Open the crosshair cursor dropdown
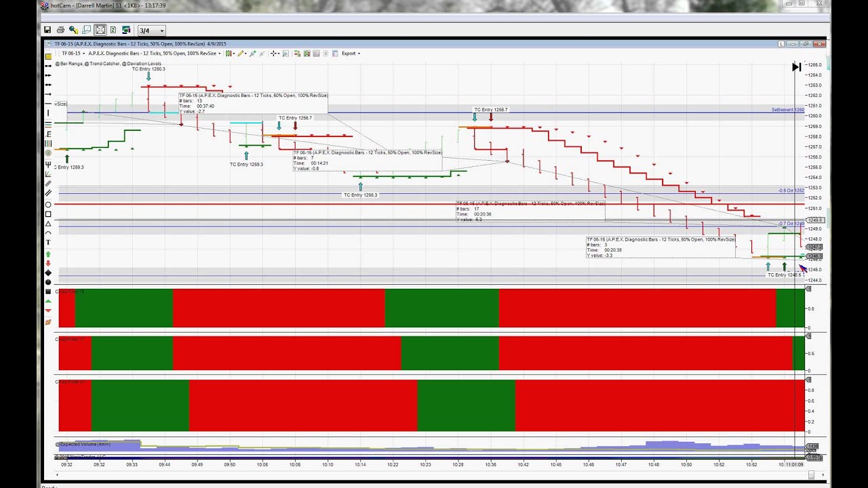 (x=275, y=53)
